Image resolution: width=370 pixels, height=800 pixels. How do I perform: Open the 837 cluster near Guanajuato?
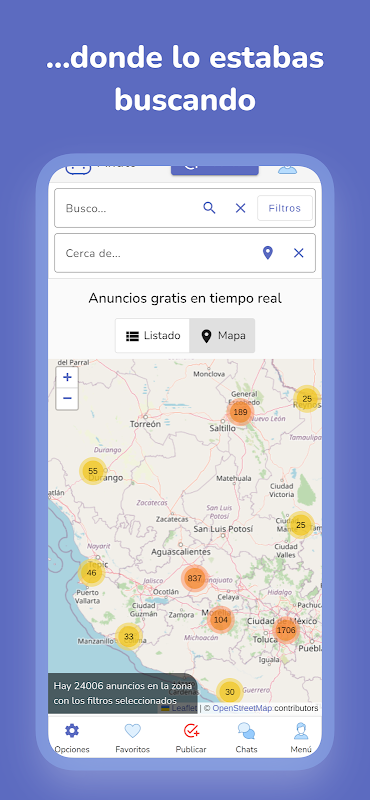[194, 578]
